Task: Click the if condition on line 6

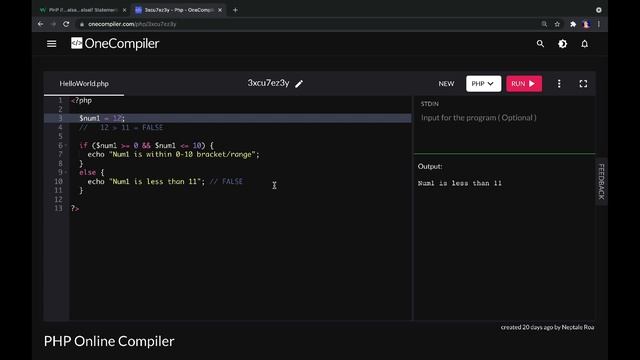Action: [x=147, y=145]
